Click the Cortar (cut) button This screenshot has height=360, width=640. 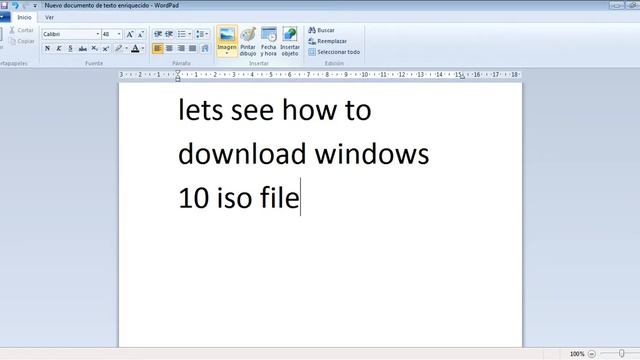point(21,30)
